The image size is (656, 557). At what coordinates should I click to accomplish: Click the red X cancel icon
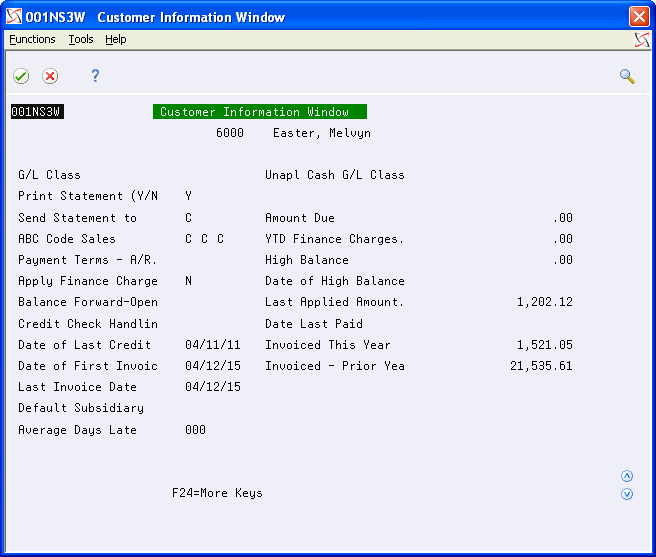(50, 76)
